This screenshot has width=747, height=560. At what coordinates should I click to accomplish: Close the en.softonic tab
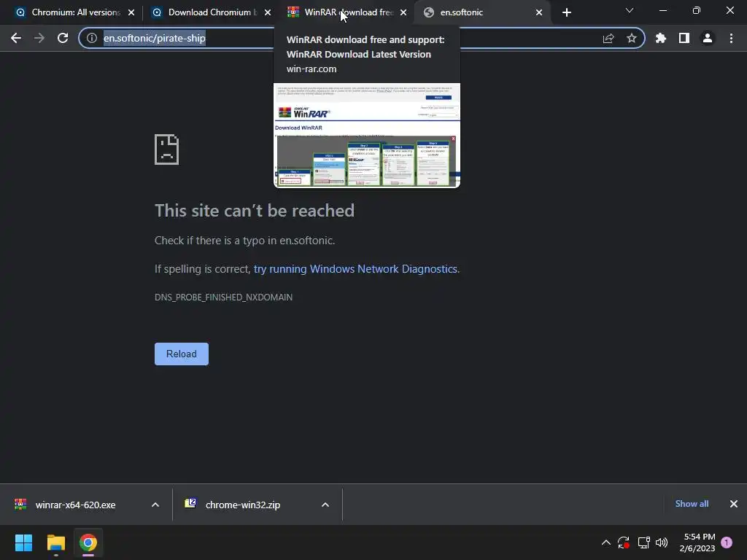point(539,12)
